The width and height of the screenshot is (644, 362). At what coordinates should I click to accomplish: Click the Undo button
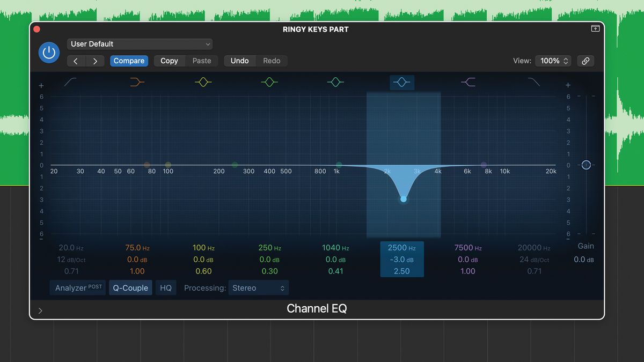coord(240,61)
